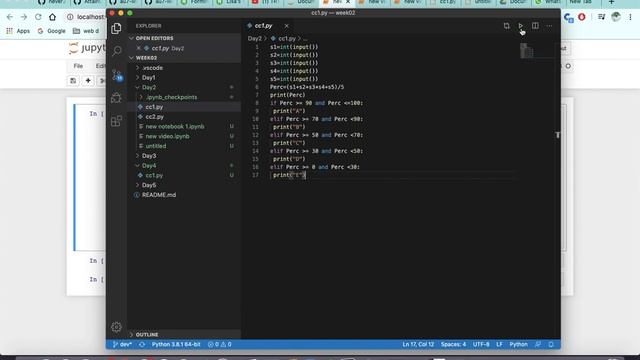Open the notifications bell in status bar
Image resolution: width=640 pixels, height=360 pixels.
pyautogui.click(x=551, y=344)
